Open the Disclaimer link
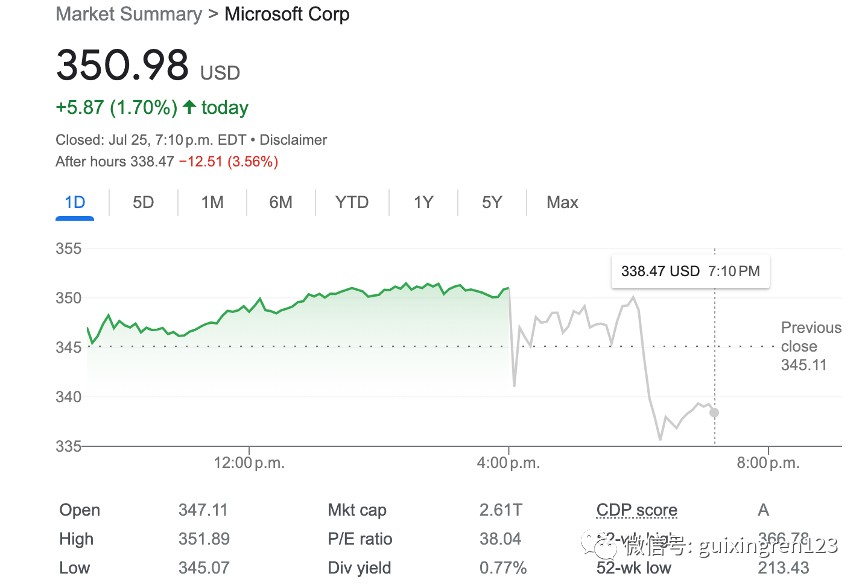Screen dimensions: 866x585 pyautogui.click(x=292, y=140)
